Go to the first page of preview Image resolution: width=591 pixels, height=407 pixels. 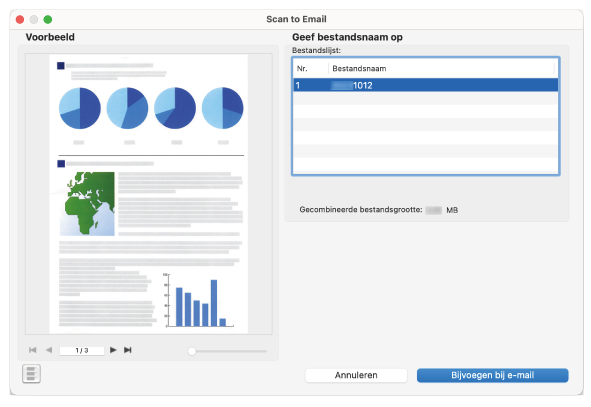(x=33, y=350)
